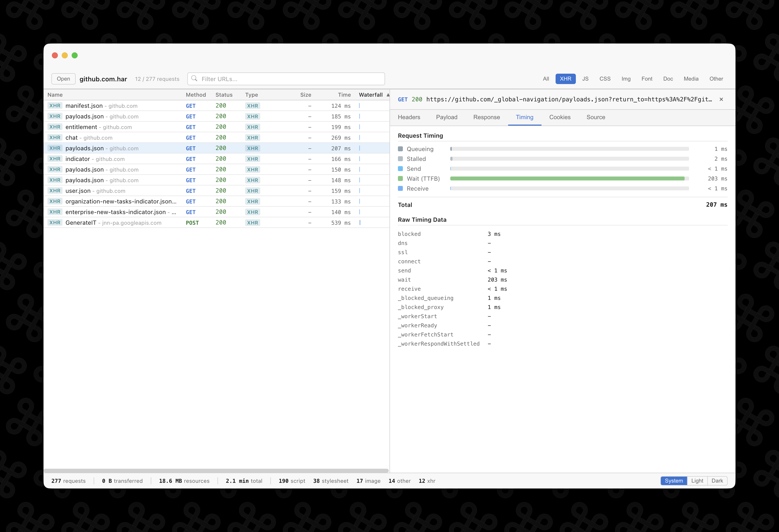Click the green Wait (TTFB) legend square
The image size is (779, 532).
click(x=400, y=179)
